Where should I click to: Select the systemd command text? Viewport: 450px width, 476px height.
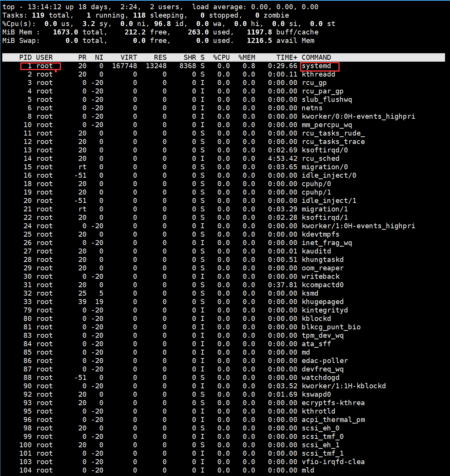click(316, 66)
